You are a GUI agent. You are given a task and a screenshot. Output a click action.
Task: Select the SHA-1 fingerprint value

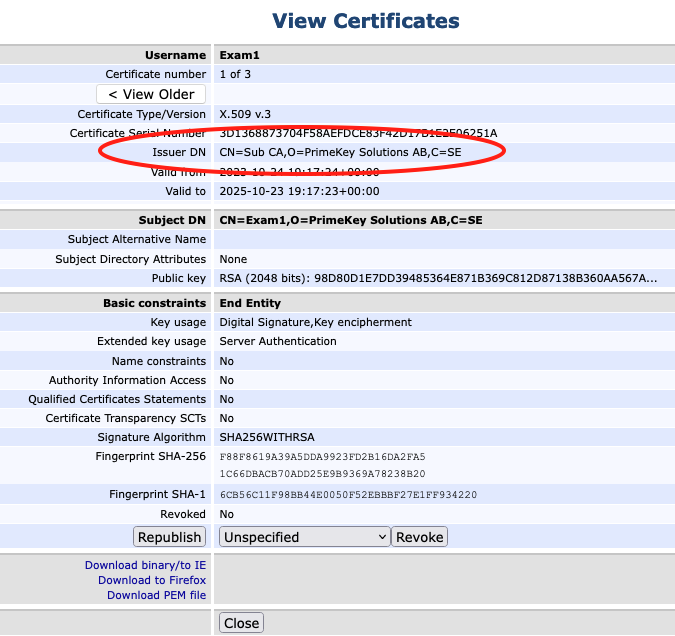coord(348,495)
